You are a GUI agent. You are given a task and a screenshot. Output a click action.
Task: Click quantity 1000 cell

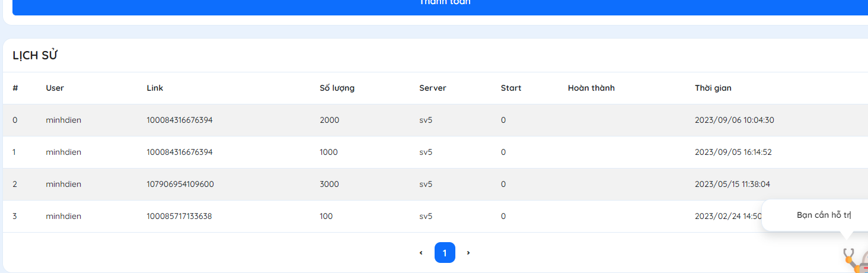(x=328, y=152)
